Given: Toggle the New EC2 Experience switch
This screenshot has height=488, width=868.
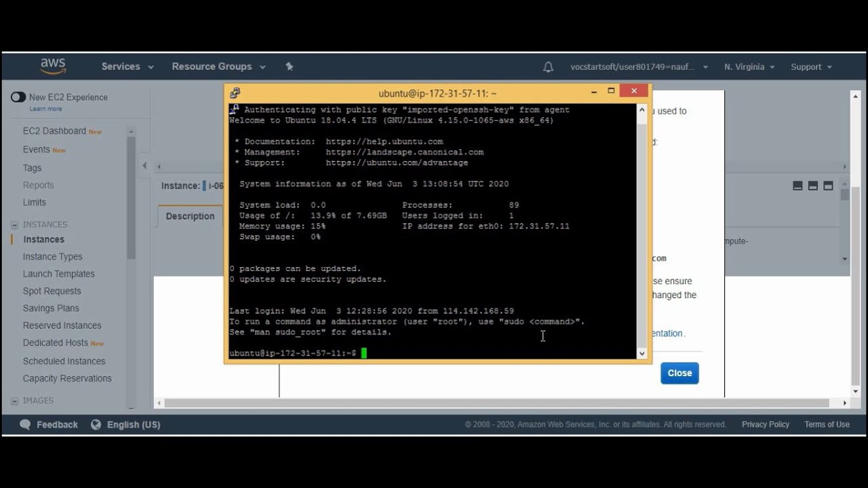Looking at the screenshot, I should (18, 97).
